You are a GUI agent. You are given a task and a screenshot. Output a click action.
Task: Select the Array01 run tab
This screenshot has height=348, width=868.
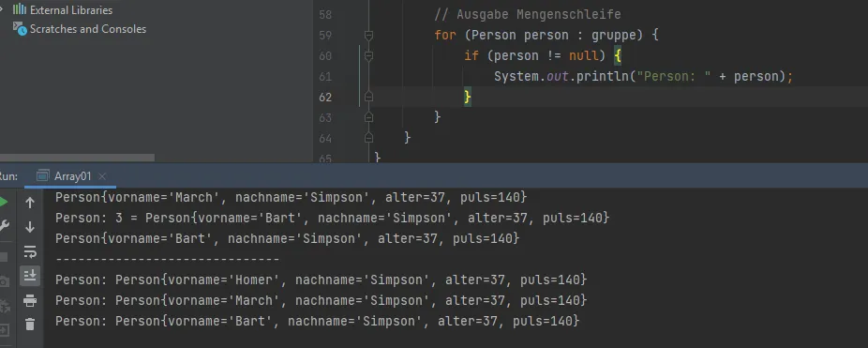[71, 176]
